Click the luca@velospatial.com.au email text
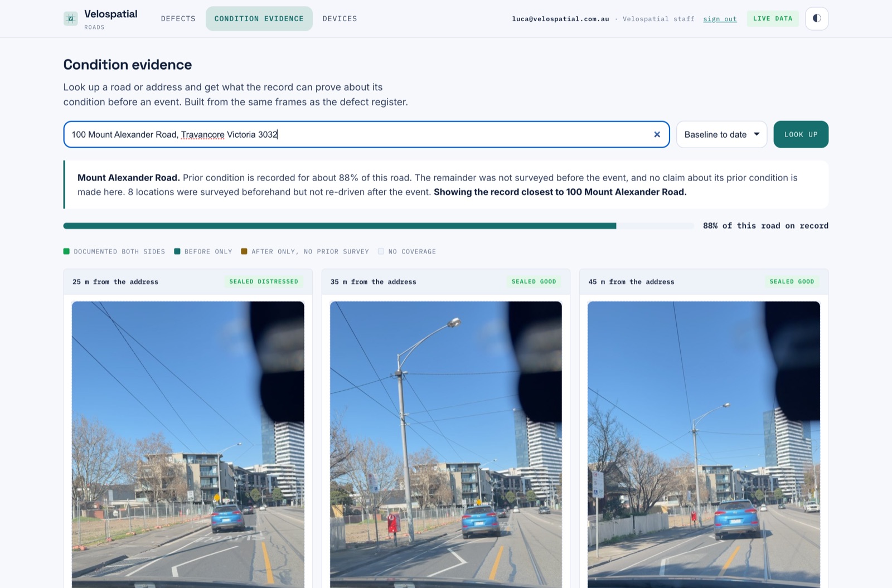This screenshot has height=588, width=892. click(560, 19)
